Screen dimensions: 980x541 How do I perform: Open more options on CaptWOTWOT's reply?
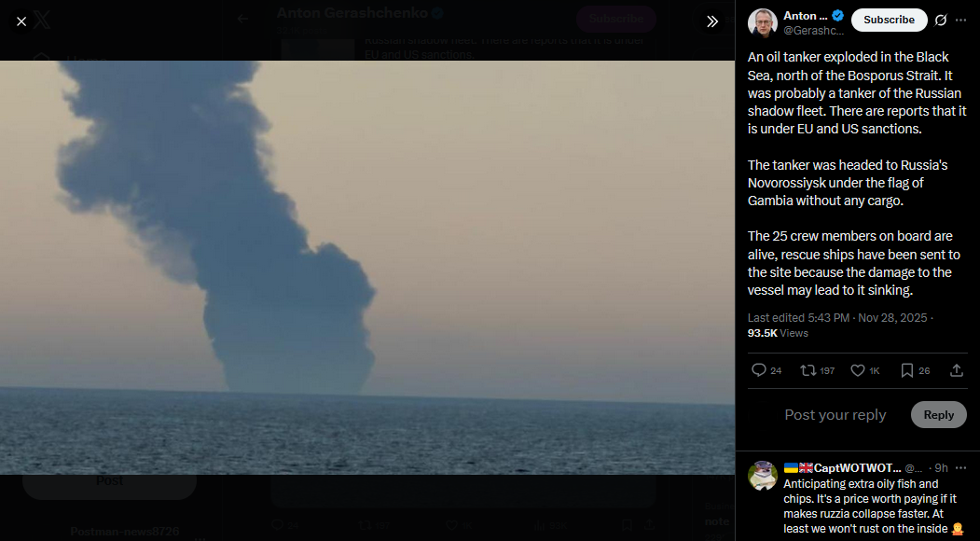pos(961,468)
